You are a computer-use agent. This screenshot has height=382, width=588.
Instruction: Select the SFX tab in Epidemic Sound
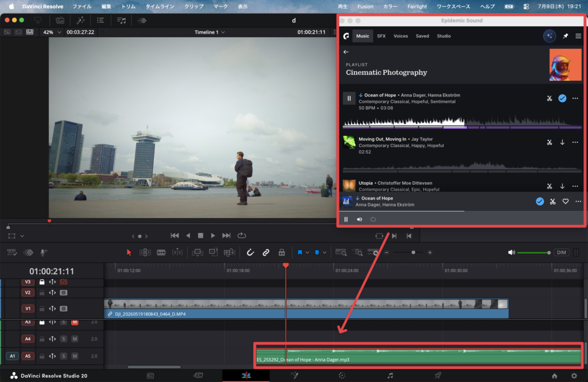tap(381, 36)
